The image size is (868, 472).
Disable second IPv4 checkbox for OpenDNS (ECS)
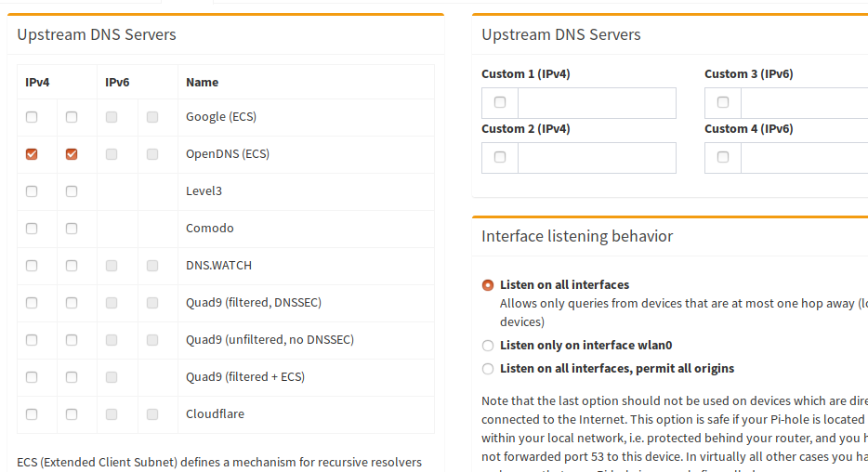72,154
